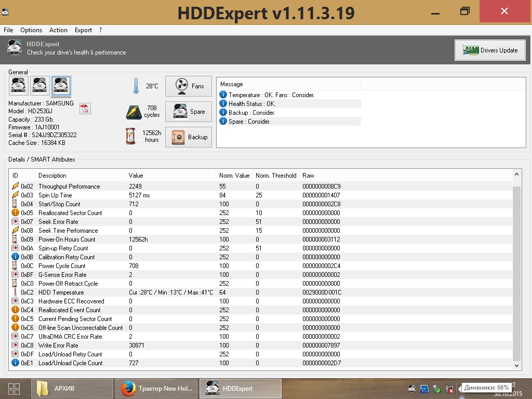Click warning icon of Reallocated Sector Count
The width and height of the screenshot is (532, 399).
point(15,212)
